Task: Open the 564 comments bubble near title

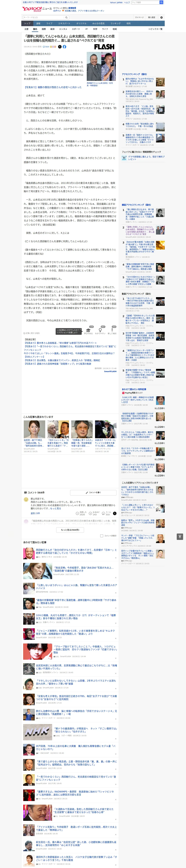Action: (46, 47)
